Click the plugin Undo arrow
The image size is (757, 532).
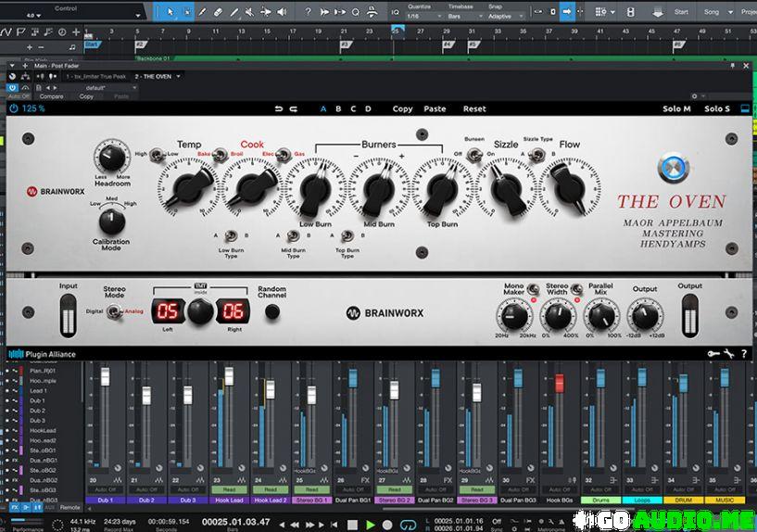click(279, 109)
